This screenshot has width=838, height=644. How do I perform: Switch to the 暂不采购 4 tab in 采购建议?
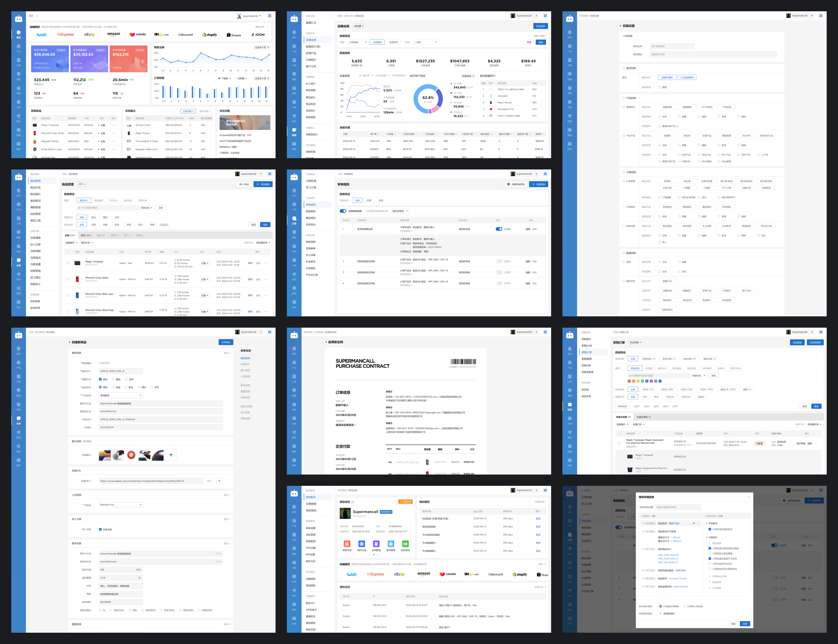pos(205,111)
